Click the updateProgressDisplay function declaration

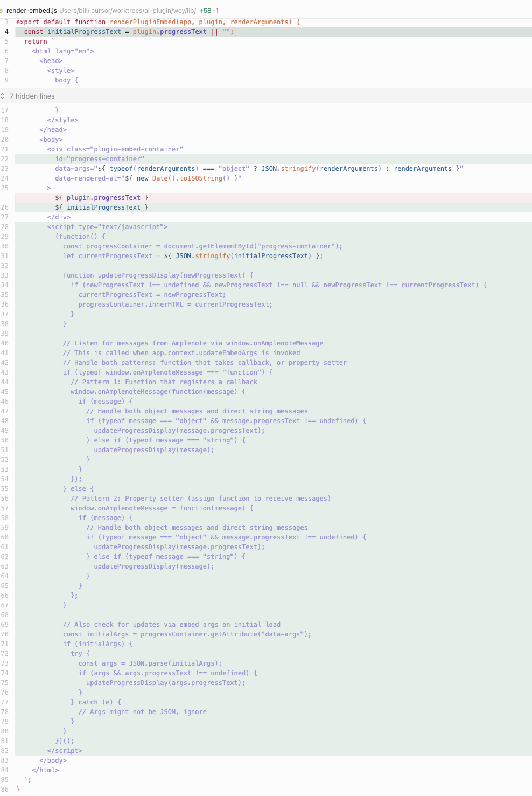click(x=157, y=275)
